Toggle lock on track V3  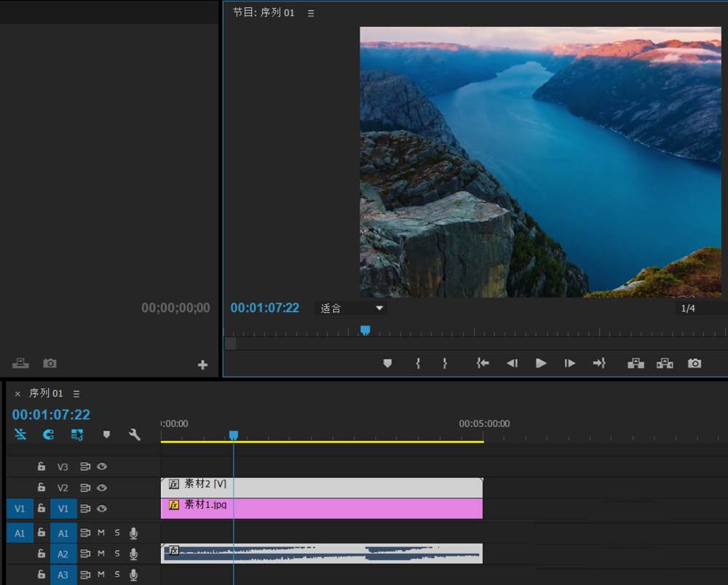click(x=41, y=466)
